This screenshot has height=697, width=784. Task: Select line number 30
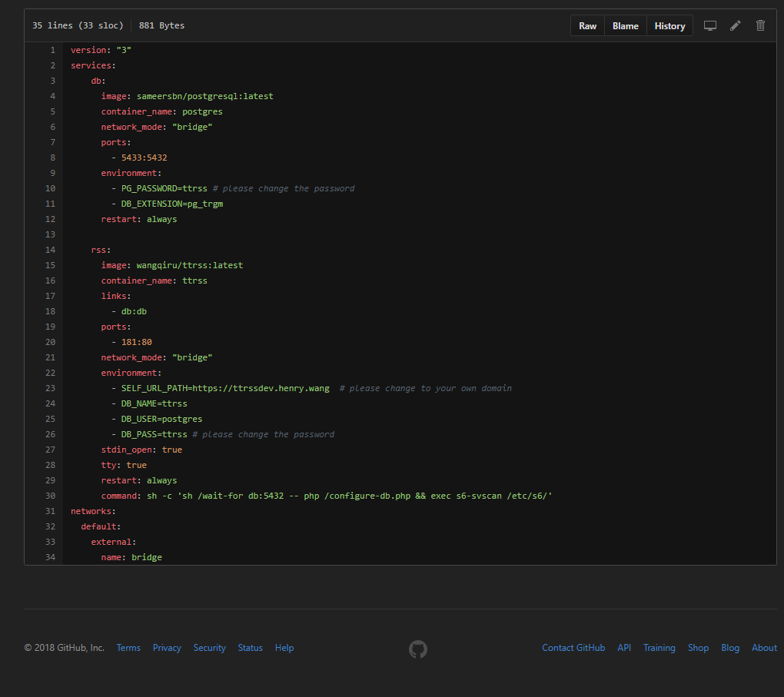pyautogui.click(x=51, y=496)
